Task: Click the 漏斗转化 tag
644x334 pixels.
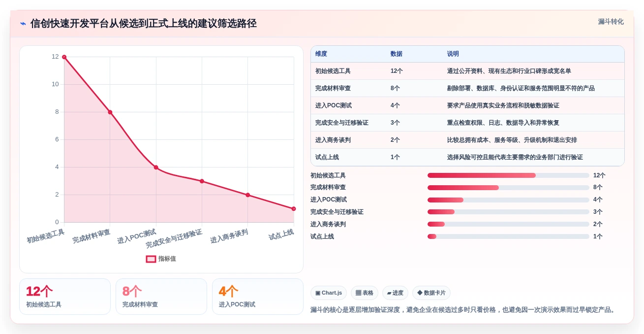Action: [x=611, y=22]
